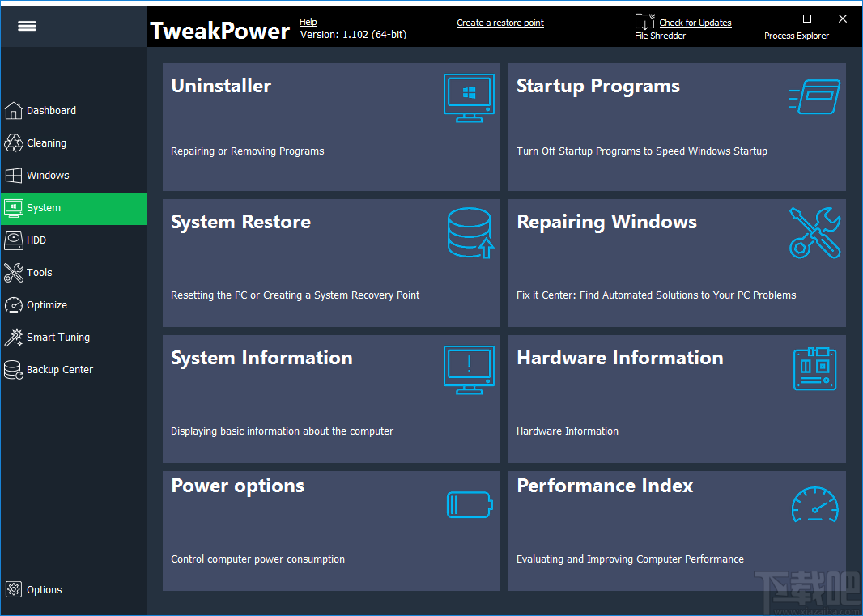The height and width of the screenshot is (616, 863).
Task: Open Process Explorer
Action: click(797, 36)
